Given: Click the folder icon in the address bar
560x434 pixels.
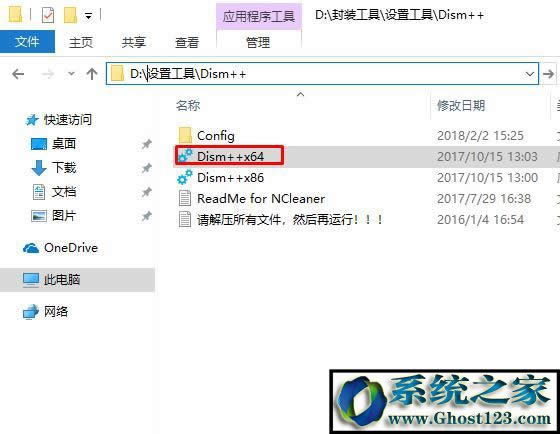Looking at the screenshot, I should (117, 74).
